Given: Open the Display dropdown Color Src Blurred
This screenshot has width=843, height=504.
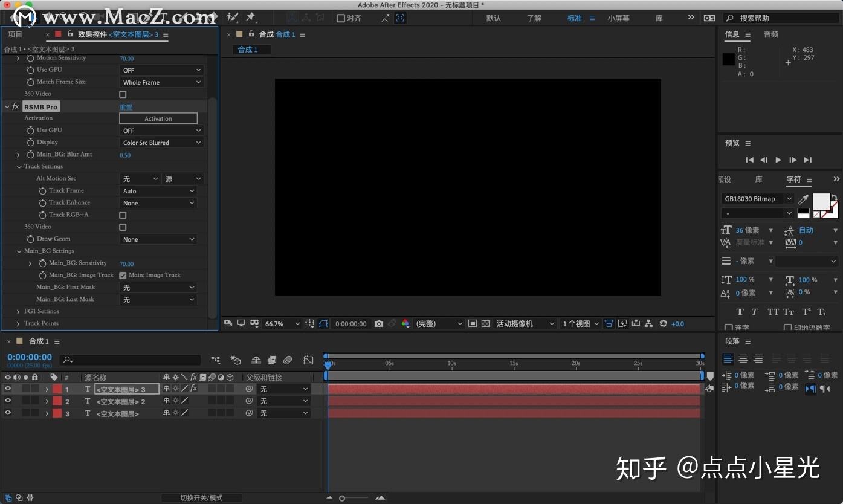Looking at the screenshot, I should (161, 143).
